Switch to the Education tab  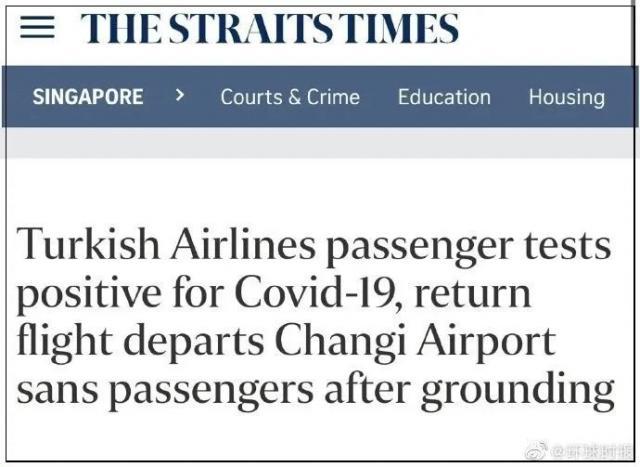coord(444,97)
